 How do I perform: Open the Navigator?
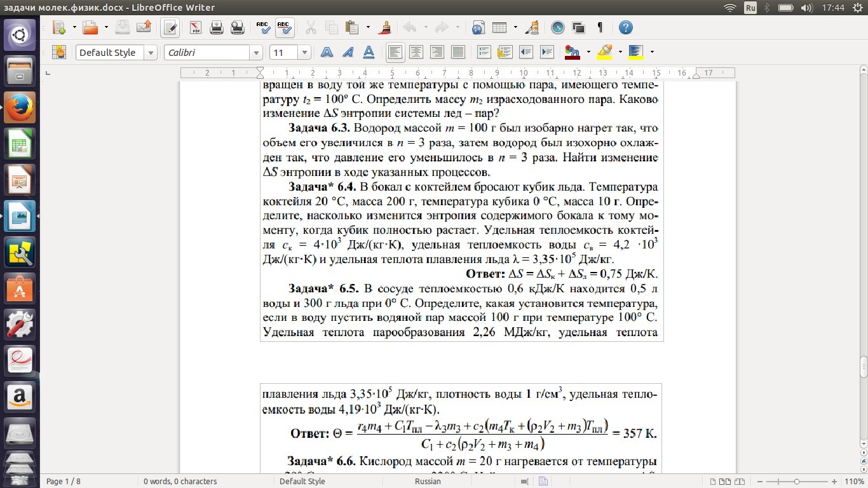coord(558,27)
